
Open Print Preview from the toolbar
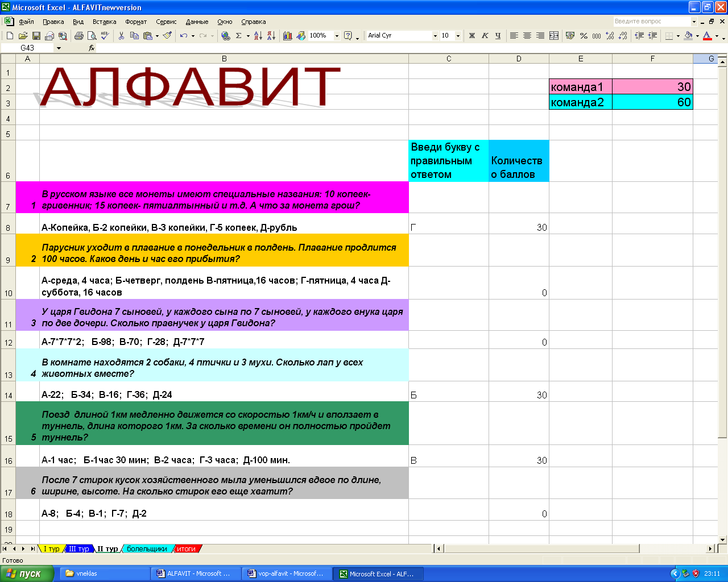tap(92, 36)
